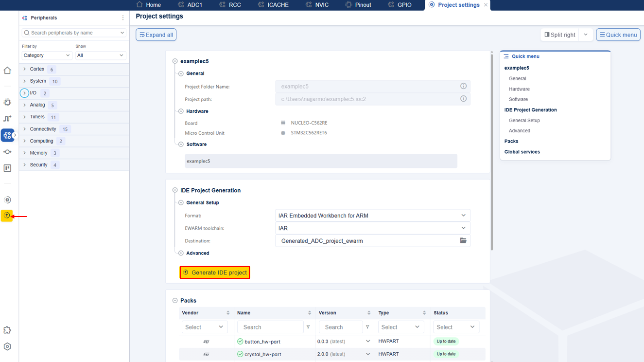This screenshot has height=362, width=644.
Task: Open the Peripherals panel three-dot menu
Action: [x=123, y=18]
